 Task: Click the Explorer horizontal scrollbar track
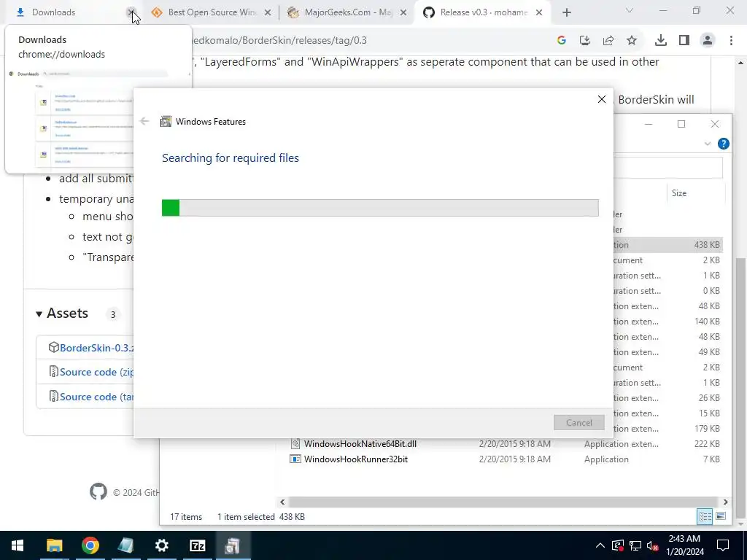(x=503, y=502)
